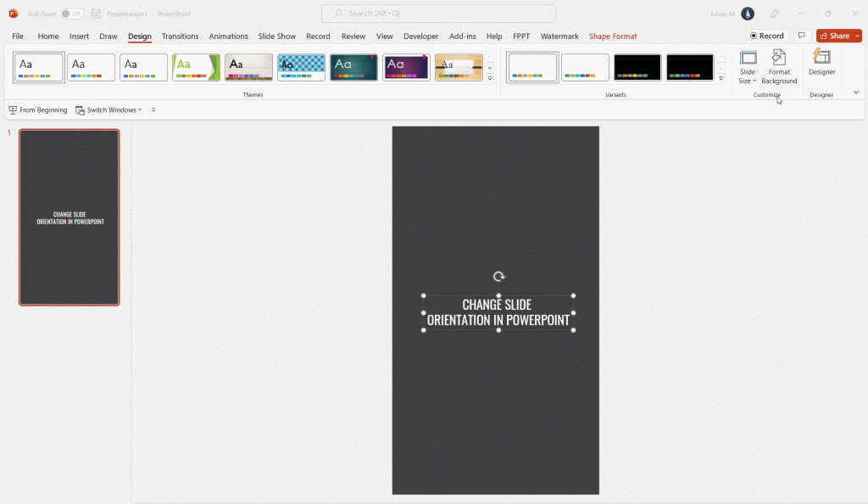The height and width of the screenshot is (504, 868).
Task: Start slideshow From Beginning
Action: [38, 109]
